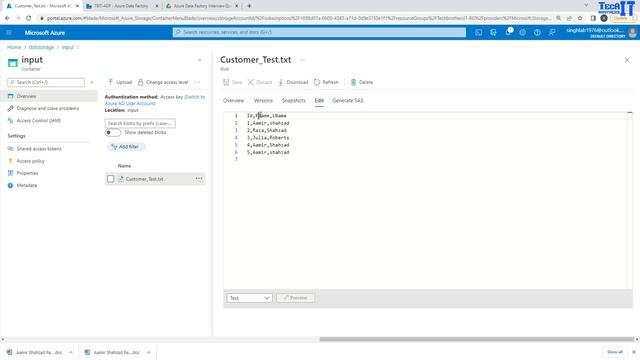Switch to the second browser tab
Viewport: 640px width, 360px height.
pyautogui.click(x=122, y=6)
